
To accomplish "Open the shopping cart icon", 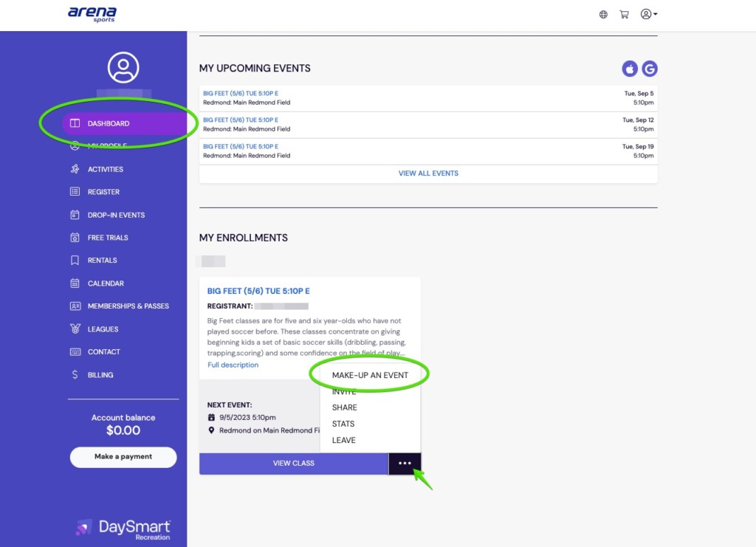I will 624,14.
